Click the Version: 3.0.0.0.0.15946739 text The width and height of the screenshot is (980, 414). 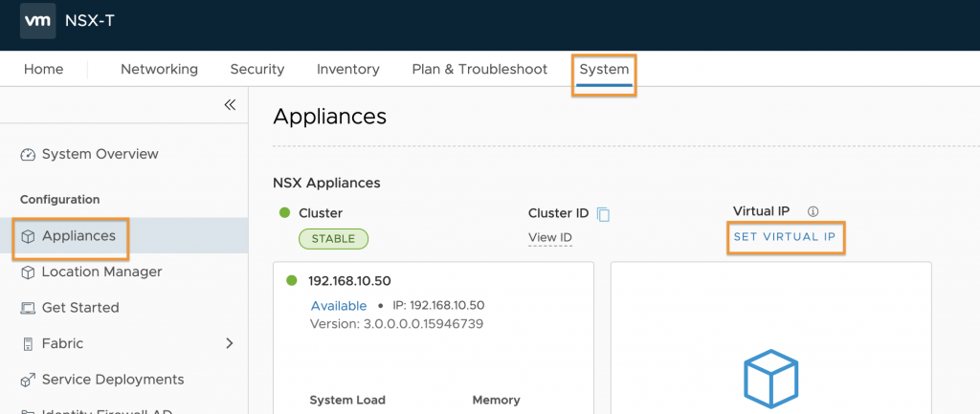pyautogui.click(x=396, y=324)
